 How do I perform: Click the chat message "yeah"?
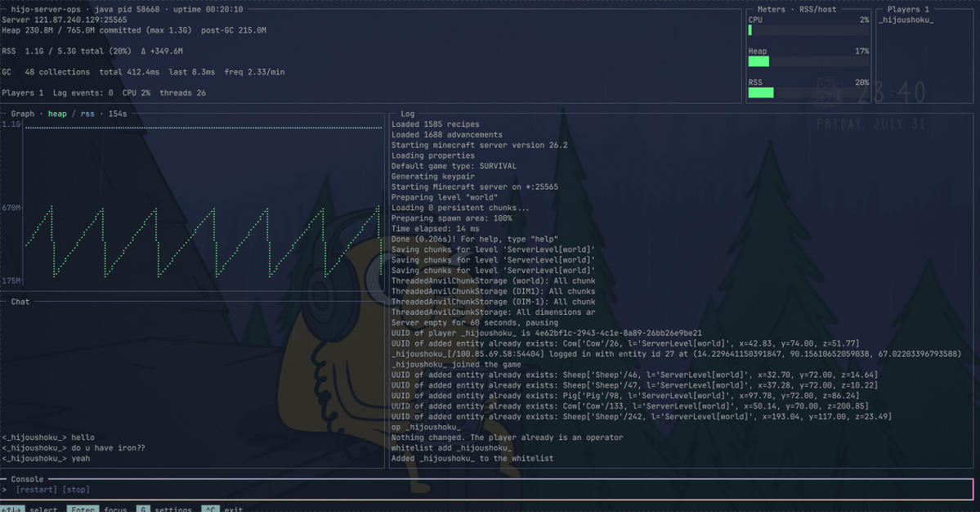tap(81, 458)
